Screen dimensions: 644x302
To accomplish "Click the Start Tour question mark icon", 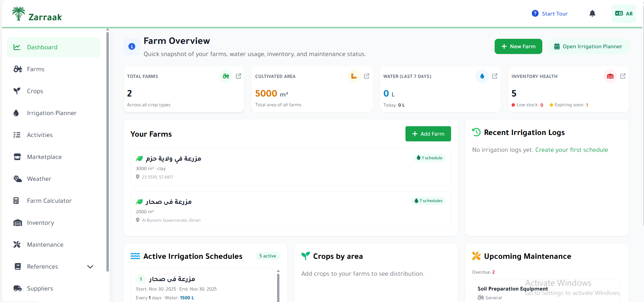I will pos(535,13).
